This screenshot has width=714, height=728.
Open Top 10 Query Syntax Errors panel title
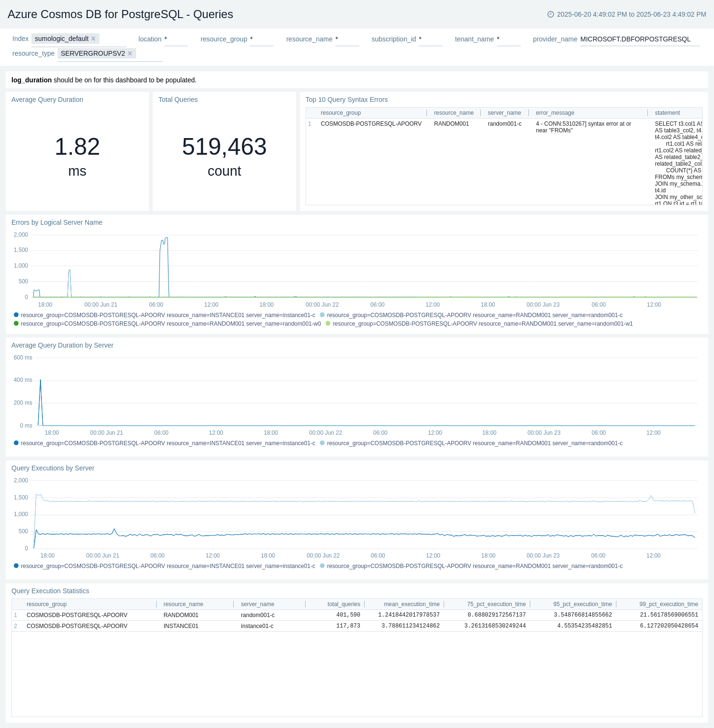(347, 100)
